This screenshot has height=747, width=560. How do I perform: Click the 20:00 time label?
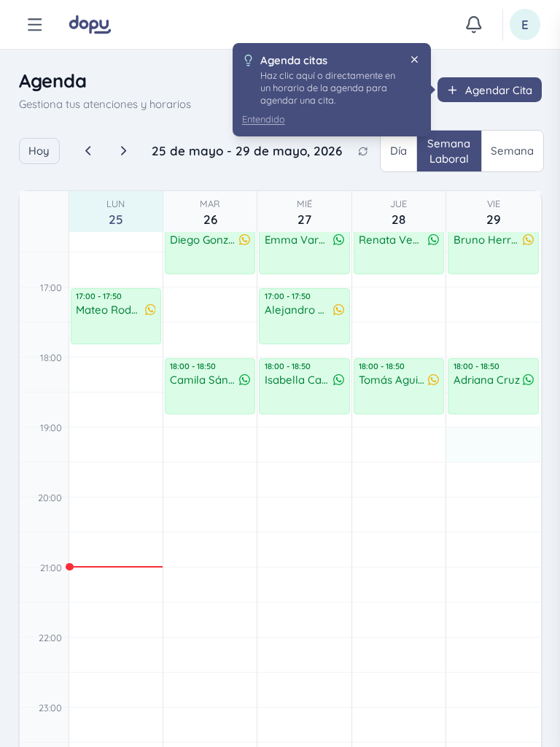pos(50,498)
